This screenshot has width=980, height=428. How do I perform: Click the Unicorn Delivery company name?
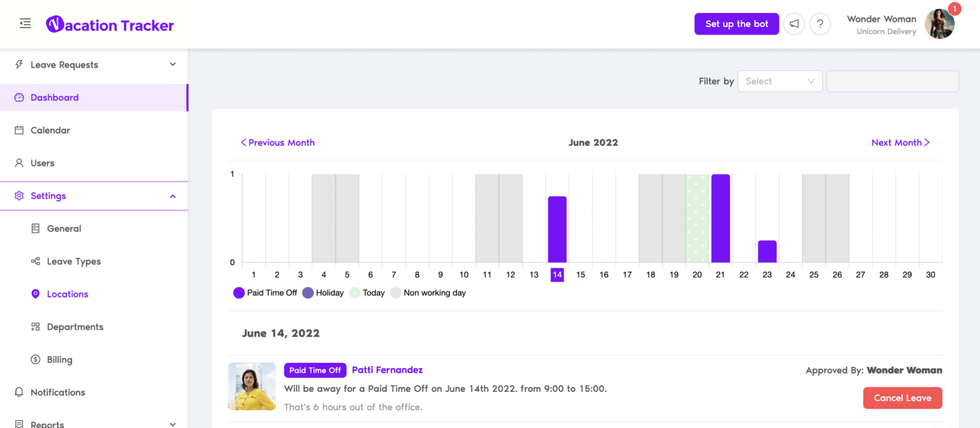886,31
